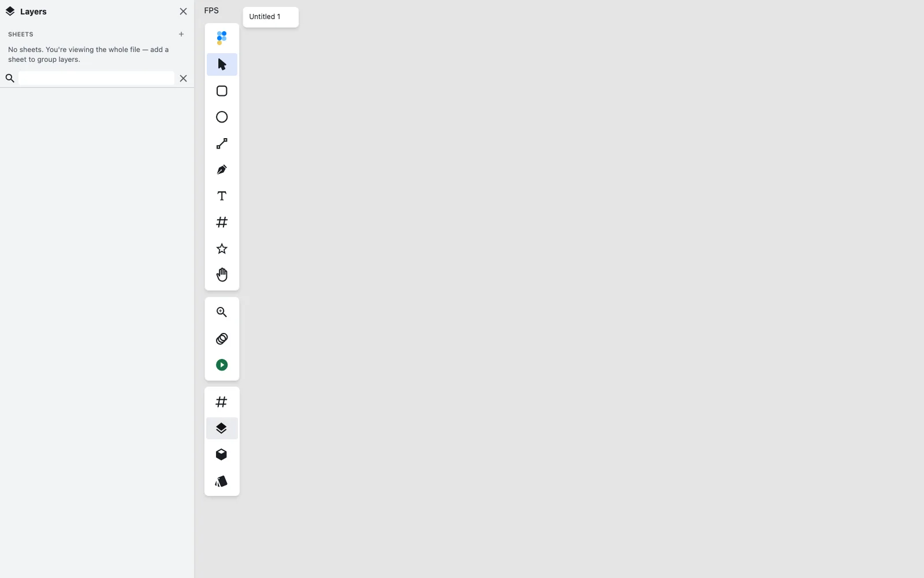
Task: Click the search magnifier icon in Layers
Action: (x=10, y=78)
